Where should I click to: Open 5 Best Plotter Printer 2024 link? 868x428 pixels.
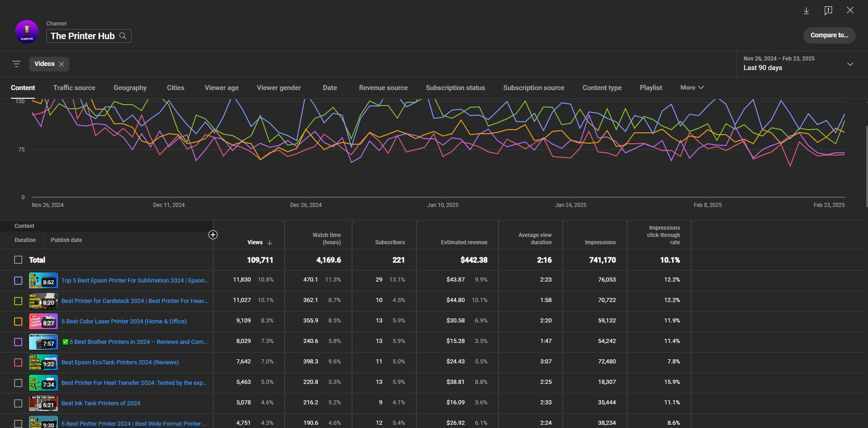[x=134, y=424]
